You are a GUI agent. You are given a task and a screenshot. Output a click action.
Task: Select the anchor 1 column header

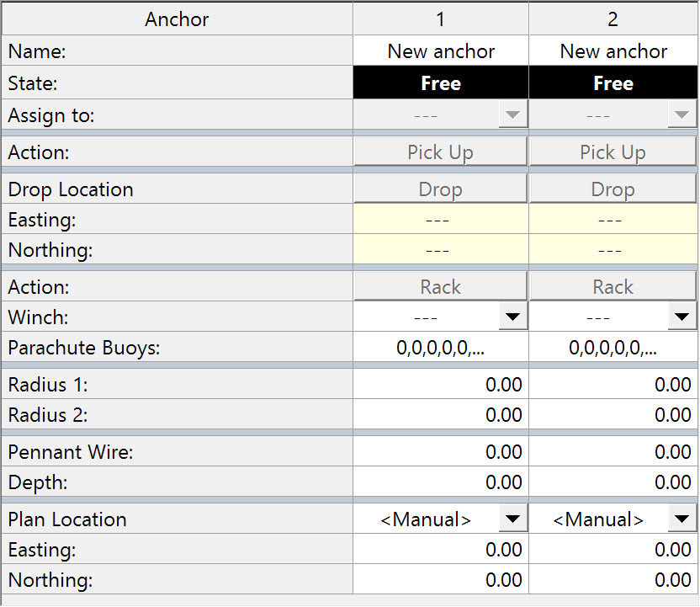pos(441,19)
